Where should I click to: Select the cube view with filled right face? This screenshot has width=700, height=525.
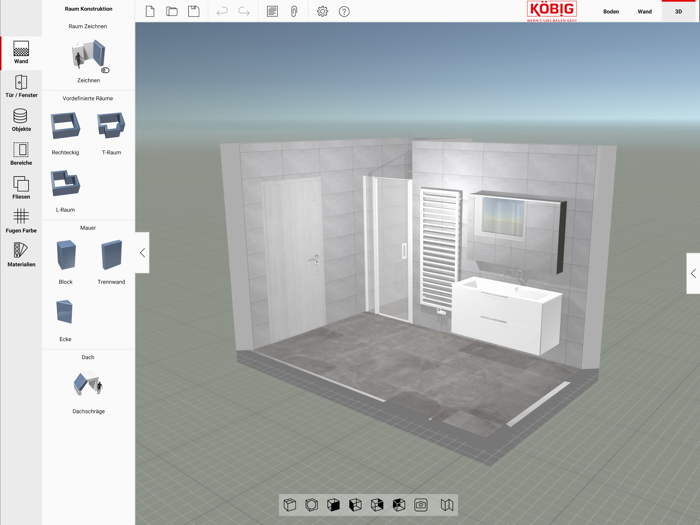[377, 505]
